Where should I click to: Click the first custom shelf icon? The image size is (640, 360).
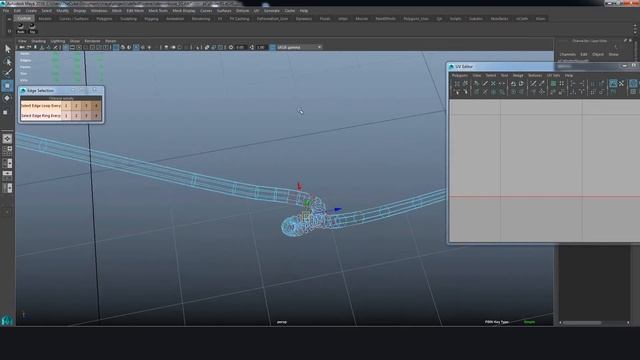click(x=20, y=28)
